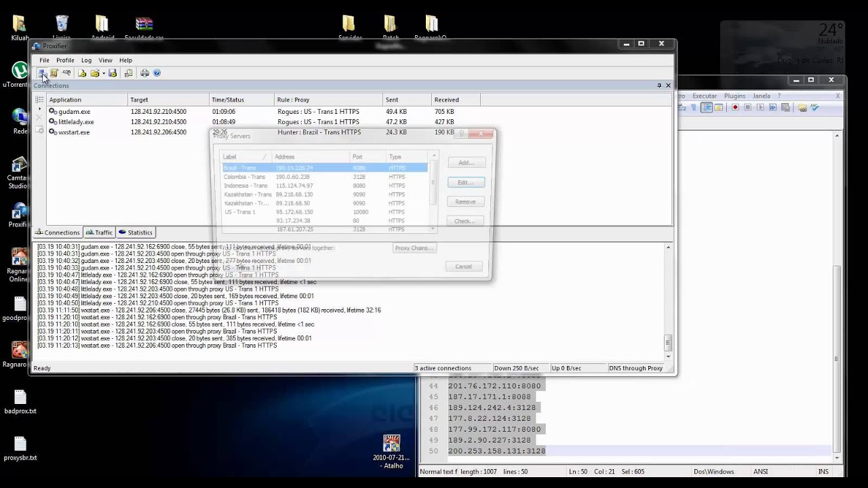
Task: Select Camtasia Studio desktop icon
Action: (18, 174)
